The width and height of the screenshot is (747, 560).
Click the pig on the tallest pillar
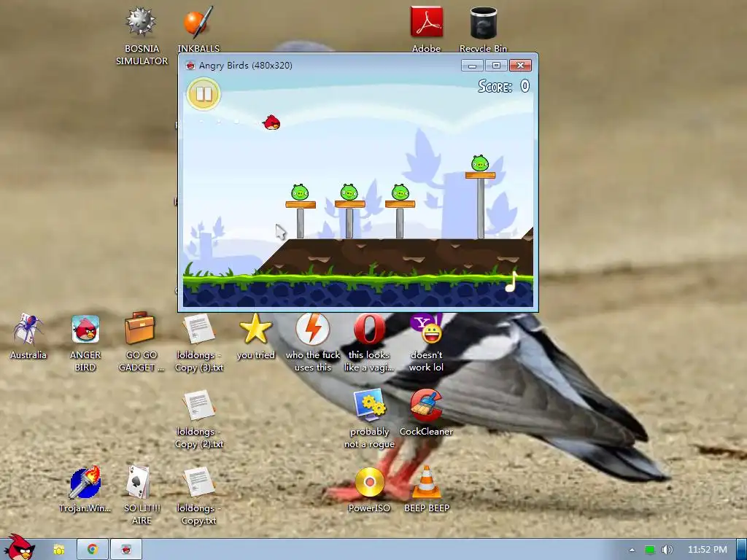tap(480, 163)
